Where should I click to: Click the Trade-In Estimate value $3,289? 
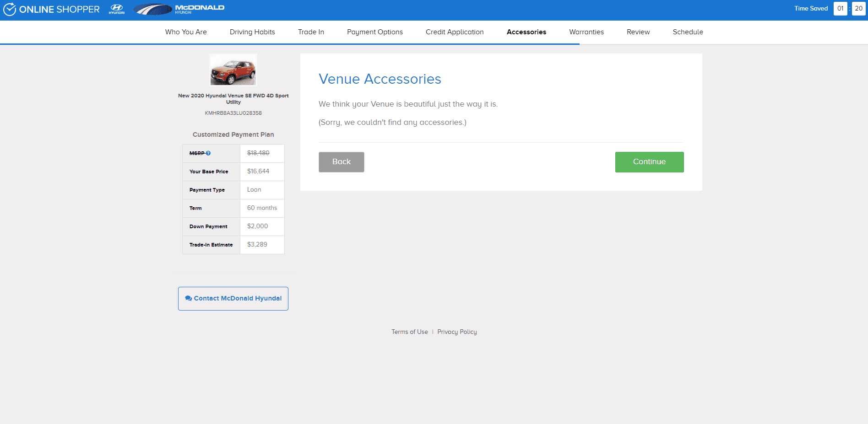click(x=257, y=245)
